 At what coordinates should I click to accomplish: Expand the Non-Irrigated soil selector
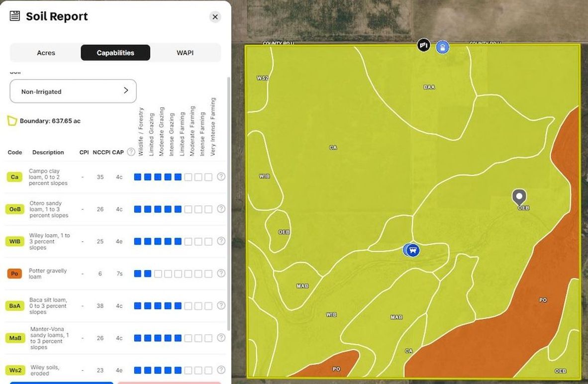tap(73, 91)
